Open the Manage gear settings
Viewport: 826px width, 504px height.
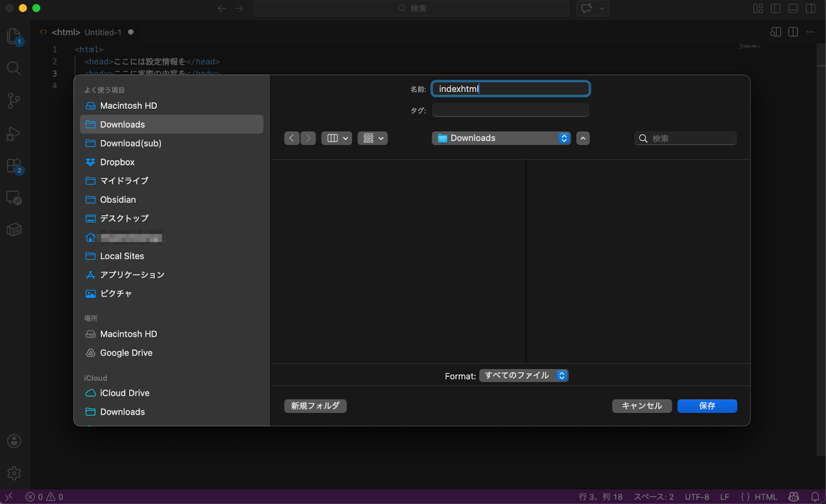pos(14,473)
